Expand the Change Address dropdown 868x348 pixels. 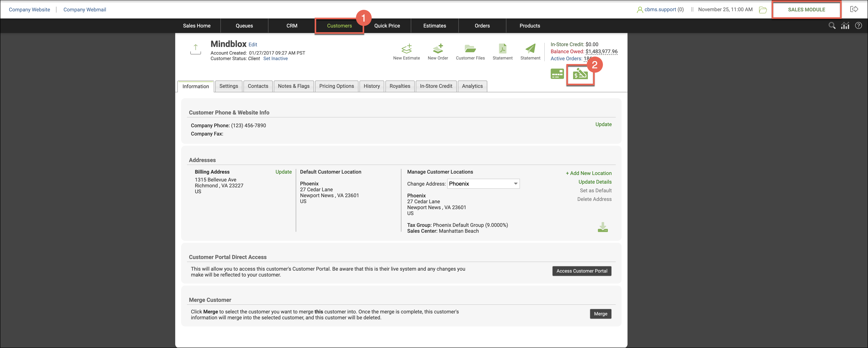[483, 184]
